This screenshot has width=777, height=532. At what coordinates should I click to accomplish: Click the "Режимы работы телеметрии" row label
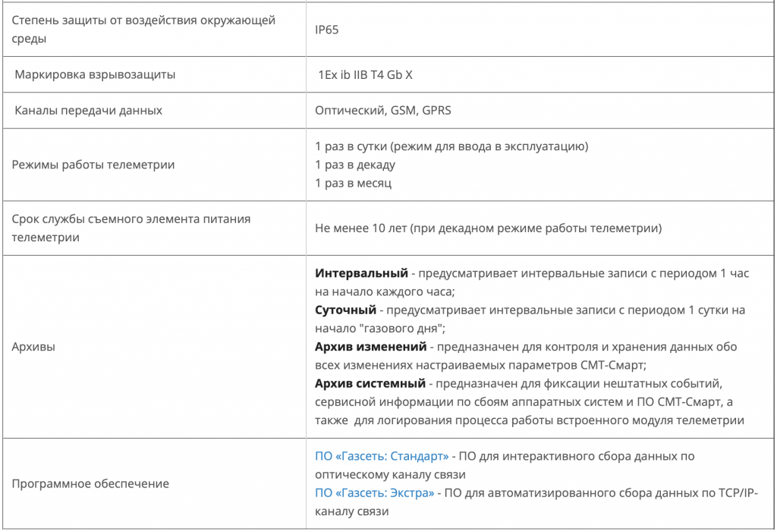[93, 165]
